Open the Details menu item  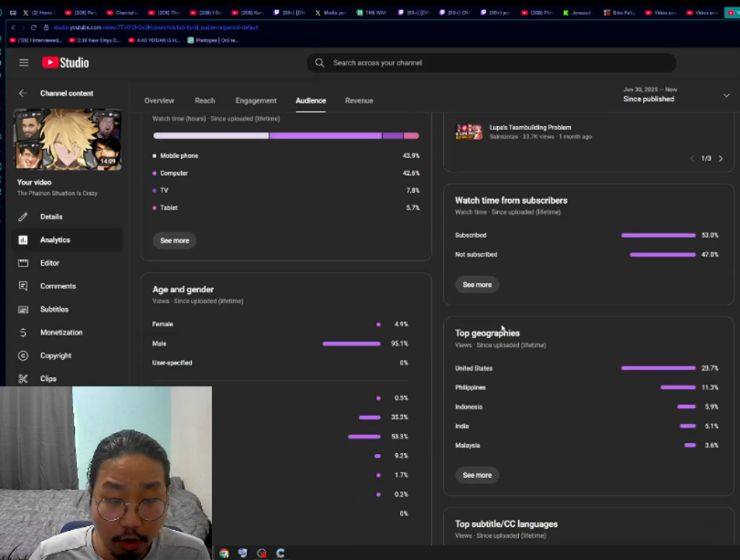coord(51,217)
